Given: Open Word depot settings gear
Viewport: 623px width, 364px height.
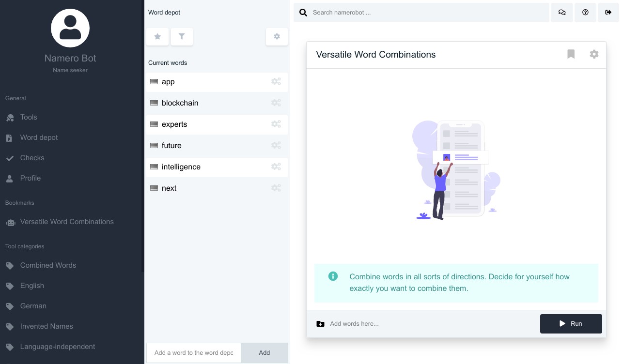Looking at the screenshot, I should point(277,37).
